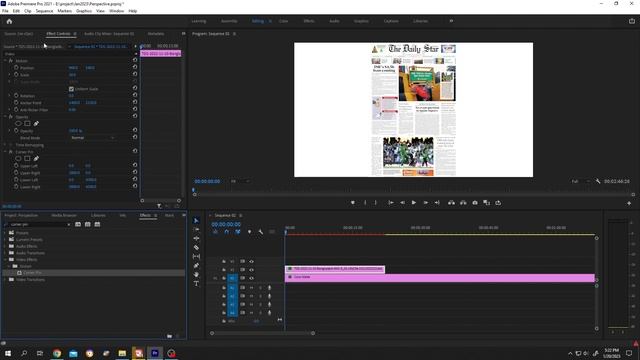This screenshot has width=640, height=360.
Task: Switch to the Audio workspace
Action: click(334, 21)
